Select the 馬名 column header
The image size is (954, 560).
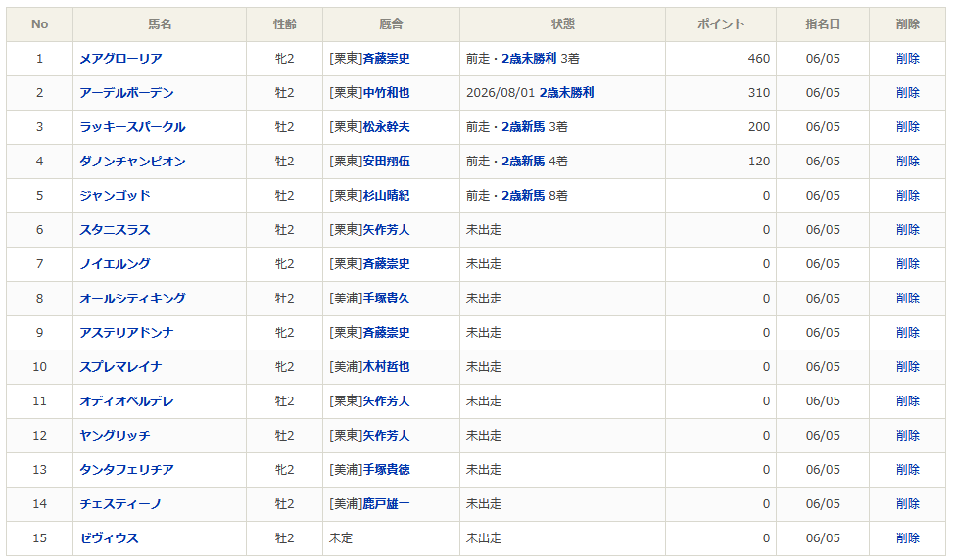[x=160, y=24]
